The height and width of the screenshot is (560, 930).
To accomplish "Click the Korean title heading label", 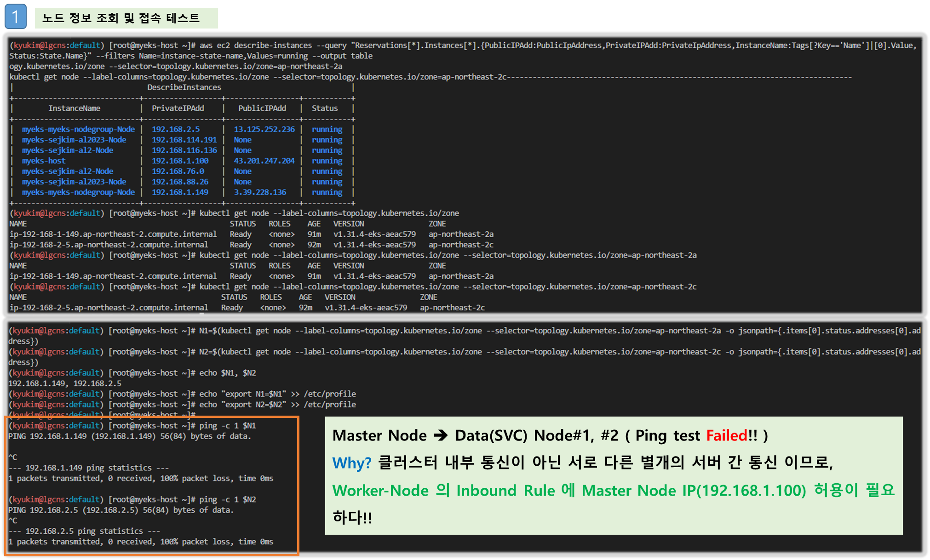I will 121,18.
